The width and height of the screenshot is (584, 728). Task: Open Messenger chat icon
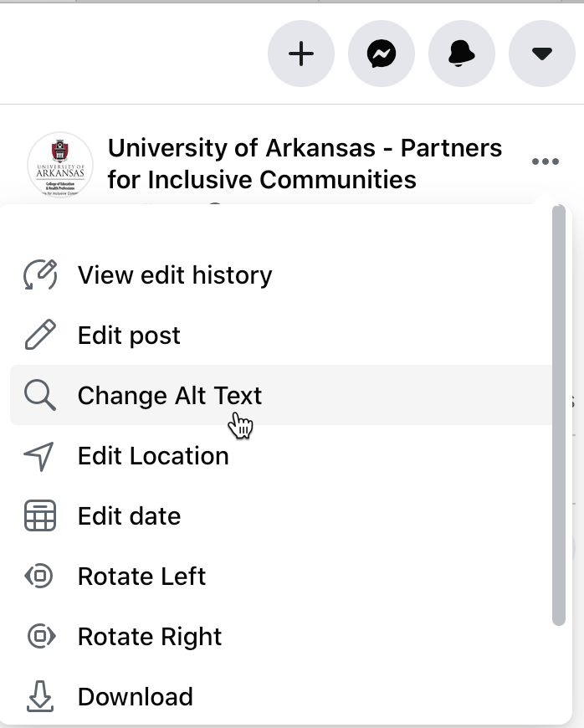pos(382,54)
